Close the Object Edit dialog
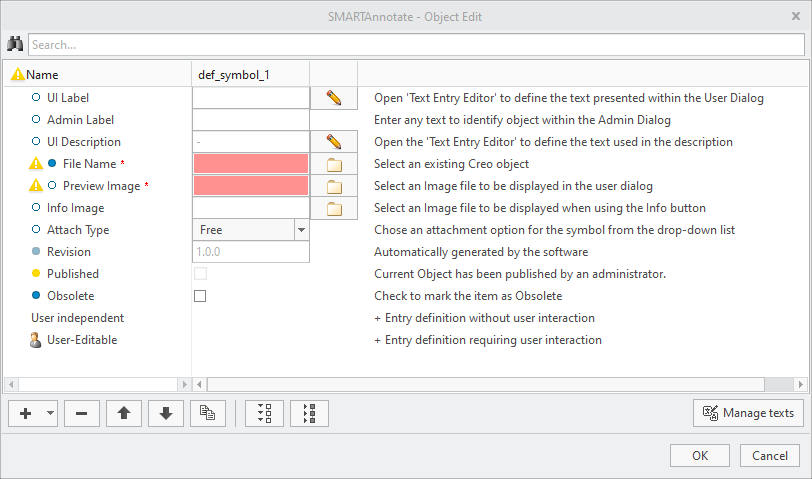The image size is (812, 479). click(x=796, y=16)
